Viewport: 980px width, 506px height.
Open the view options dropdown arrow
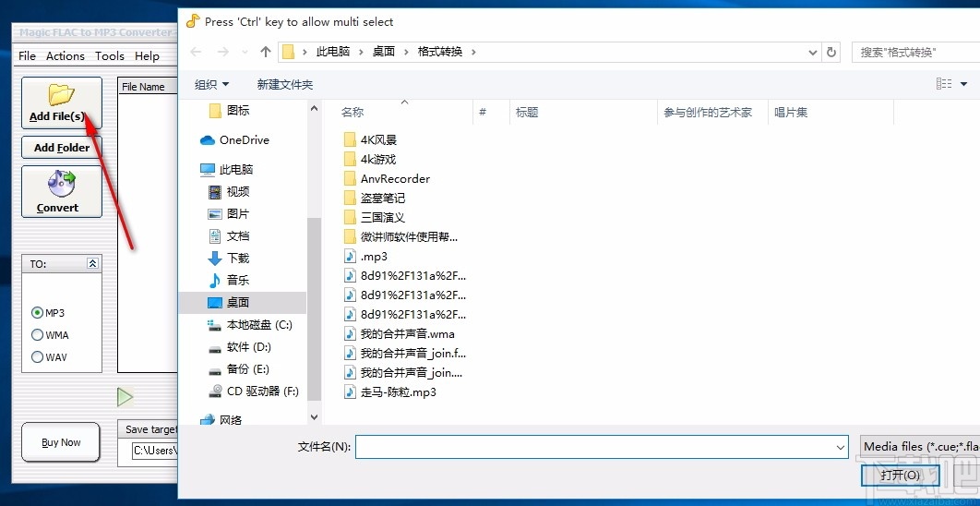[x=964, y=84]
